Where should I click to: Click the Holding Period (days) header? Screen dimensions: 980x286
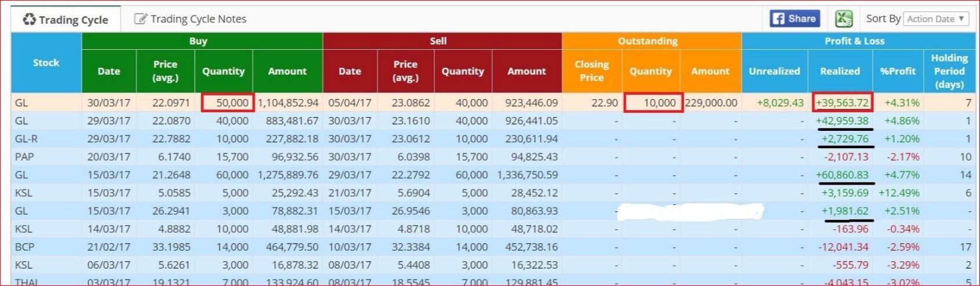pyautogui.click(x=949, y=71)
